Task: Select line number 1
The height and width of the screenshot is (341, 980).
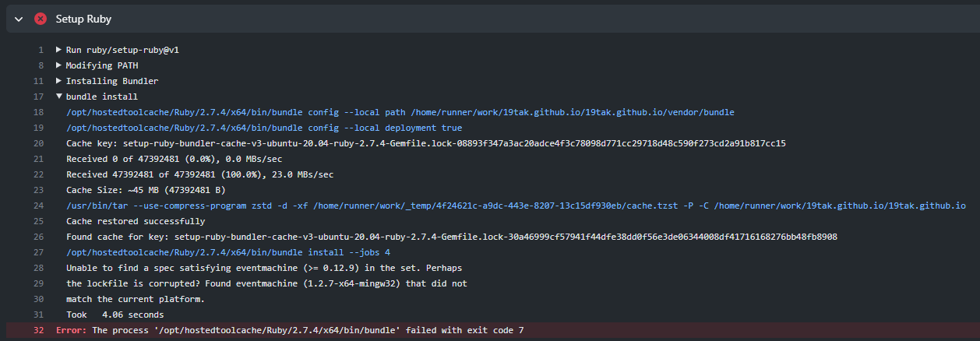Action: (x=41, y=50)
